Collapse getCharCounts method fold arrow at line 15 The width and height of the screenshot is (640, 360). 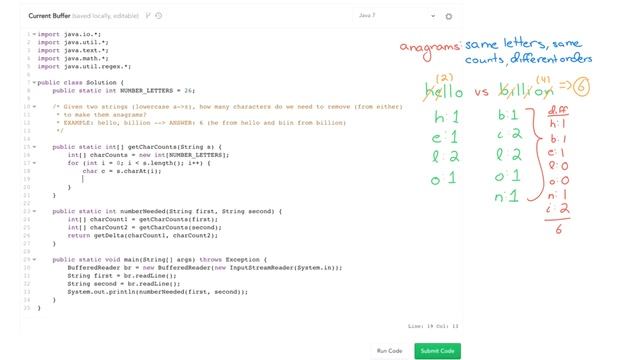(34, 147)
